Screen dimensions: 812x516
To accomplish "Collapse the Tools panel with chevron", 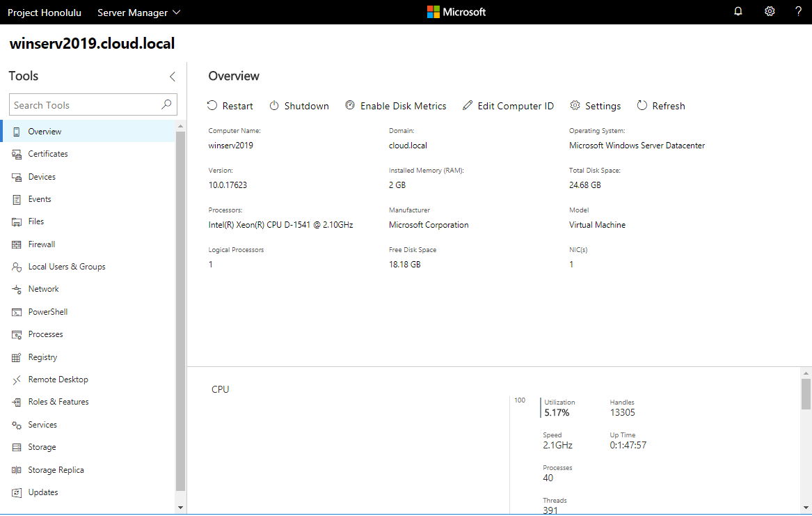I will coord(173,77).
